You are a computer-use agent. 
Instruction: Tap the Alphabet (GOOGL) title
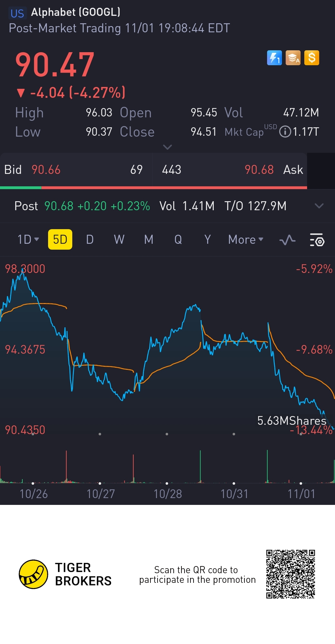pos(76,12)
